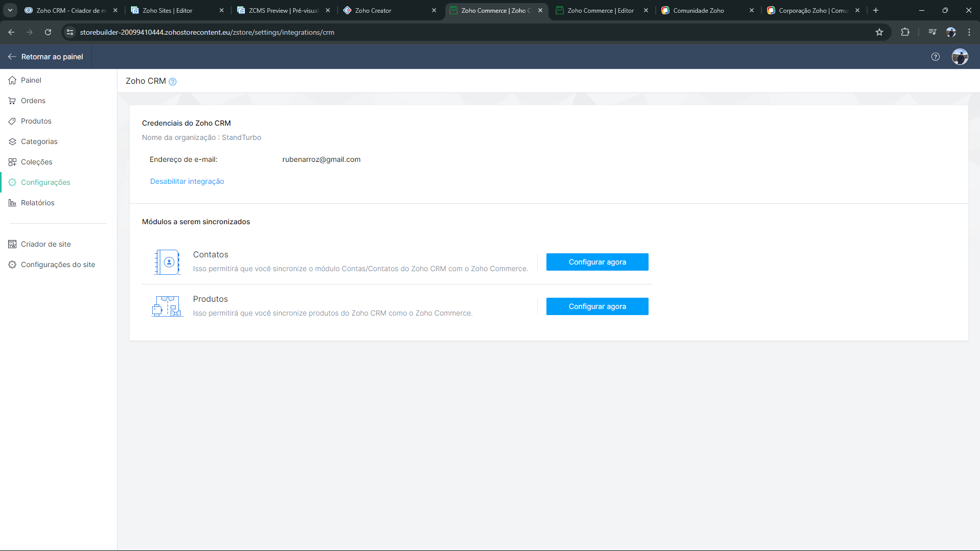Click the Criador de site icon
The image size is (980, 551).
point(12,244)
